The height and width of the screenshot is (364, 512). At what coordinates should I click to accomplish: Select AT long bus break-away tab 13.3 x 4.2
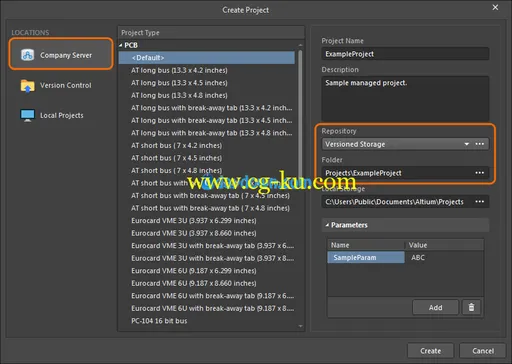coord(207,108)
